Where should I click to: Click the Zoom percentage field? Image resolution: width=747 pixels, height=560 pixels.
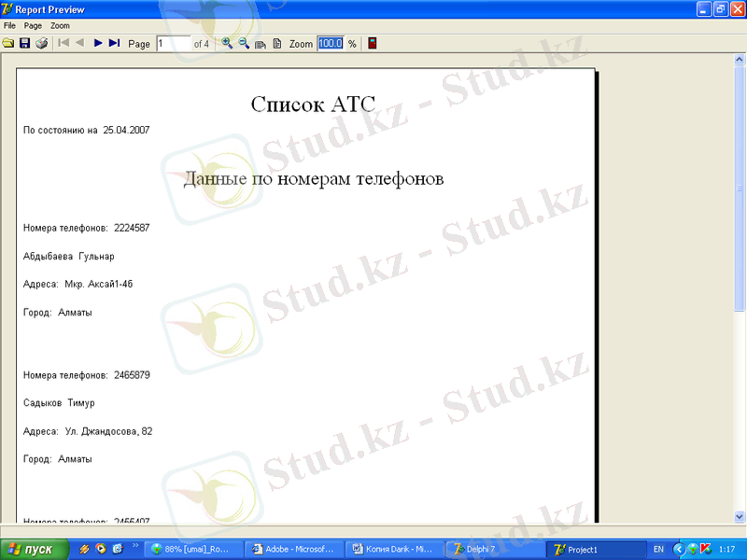[331, 43]
